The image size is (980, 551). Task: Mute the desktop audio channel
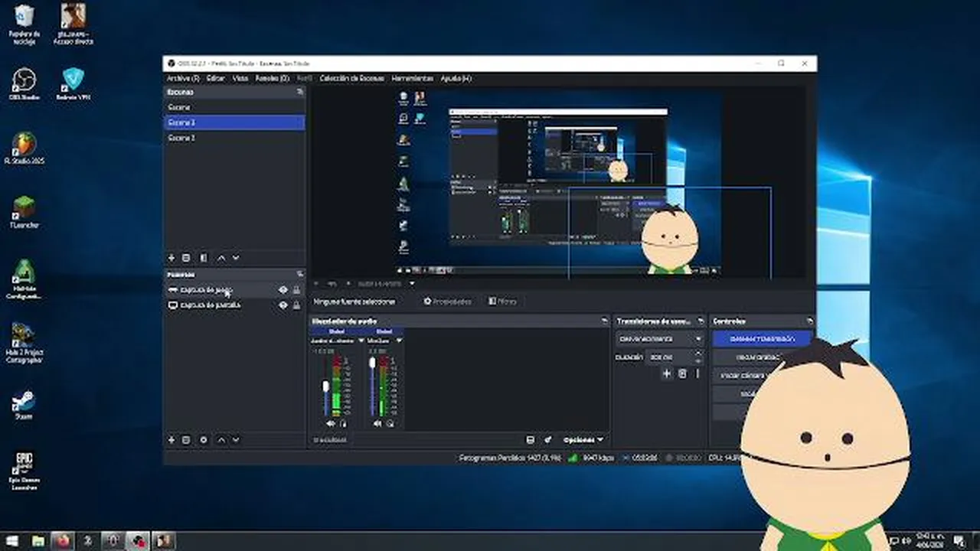[330, 423]
